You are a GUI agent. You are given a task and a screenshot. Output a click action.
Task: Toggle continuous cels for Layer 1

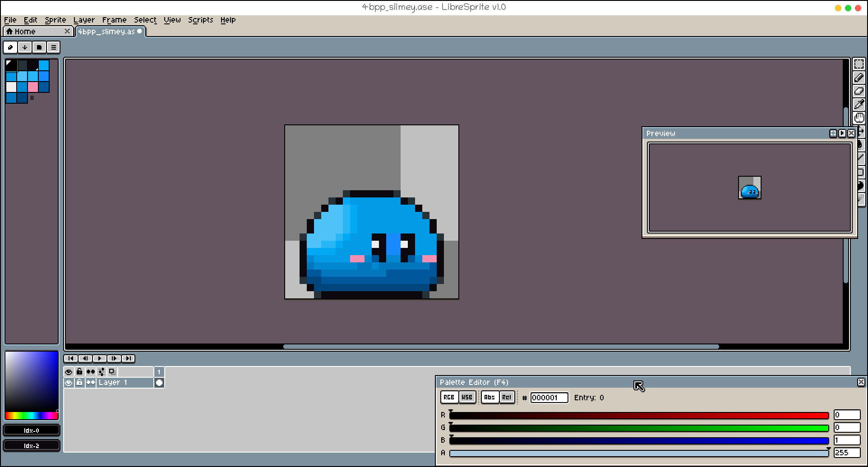(91, 383)
